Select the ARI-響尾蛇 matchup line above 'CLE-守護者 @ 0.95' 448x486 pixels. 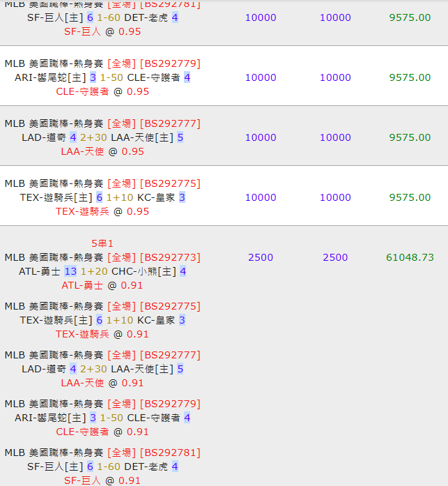(102, 77)
